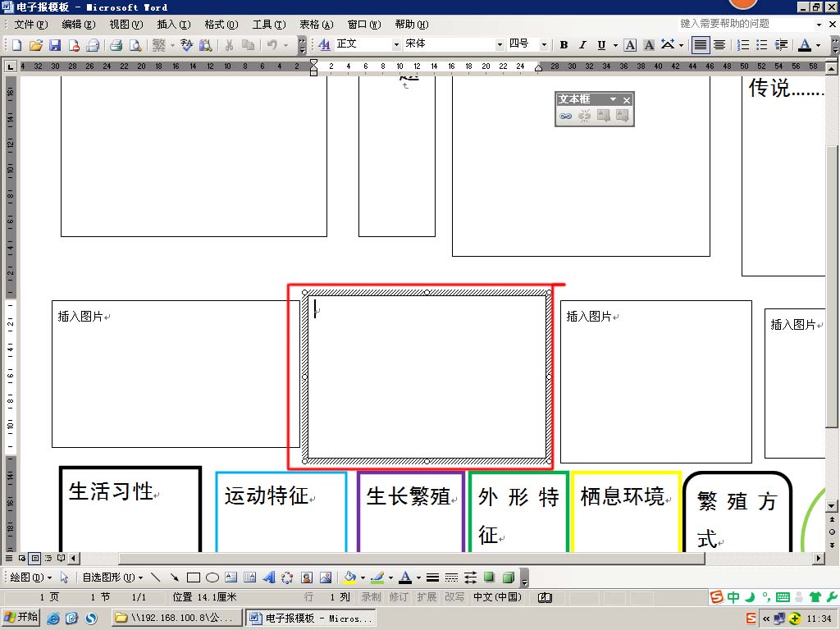Click the 开始 Start button

(21, 618)
